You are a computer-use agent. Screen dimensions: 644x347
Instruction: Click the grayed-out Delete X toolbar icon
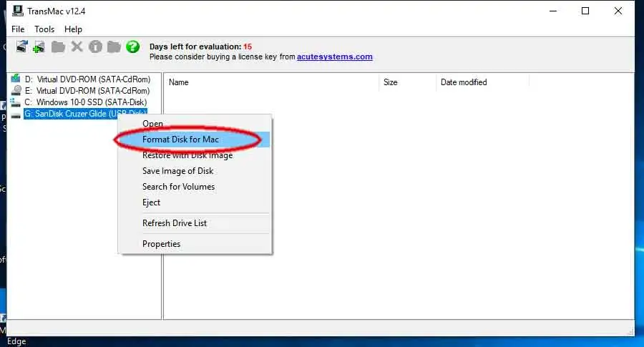coord(77,47)
